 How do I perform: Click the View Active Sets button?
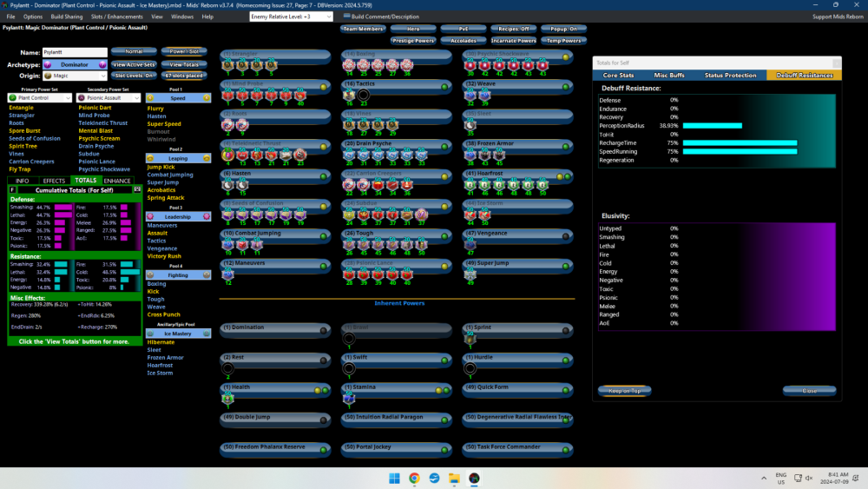[134, 64]
